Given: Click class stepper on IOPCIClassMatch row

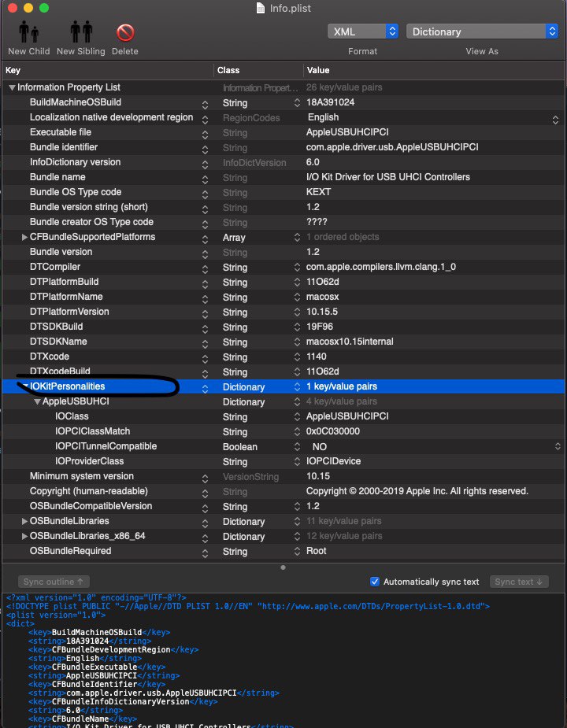Looking at the screenshot, I should tap(298, 431).
